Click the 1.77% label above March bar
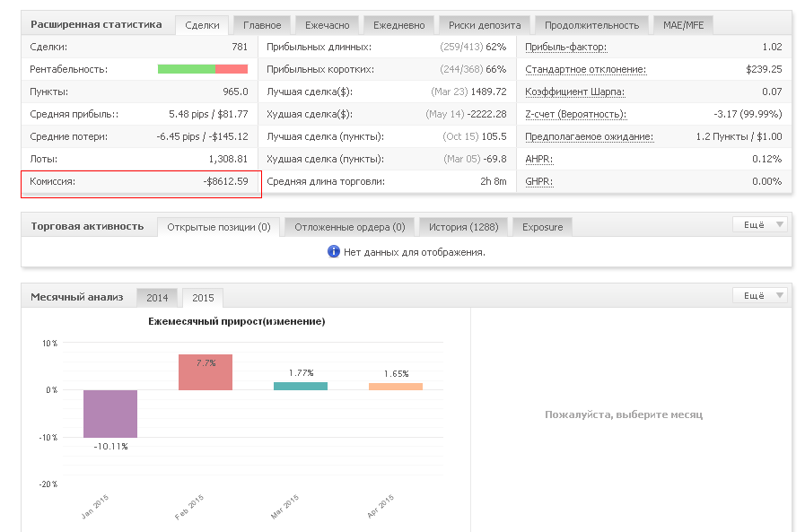 tap(301, 373)
